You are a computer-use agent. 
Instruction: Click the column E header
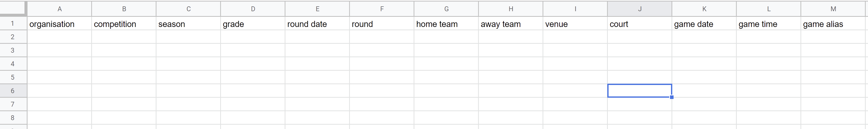317,9
